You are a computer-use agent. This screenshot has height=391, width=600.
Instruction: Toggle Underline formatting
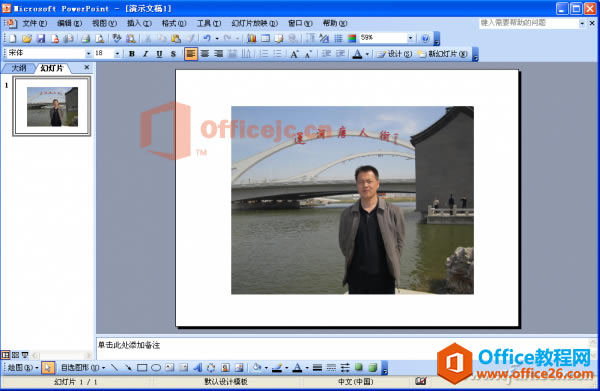click(x=159, y=54)
